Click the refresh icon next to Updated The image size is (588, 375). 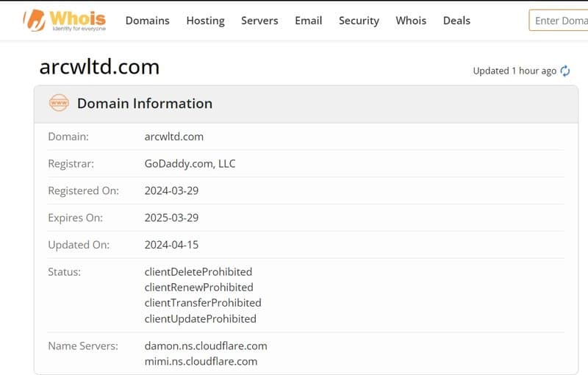tap(564, 71)
